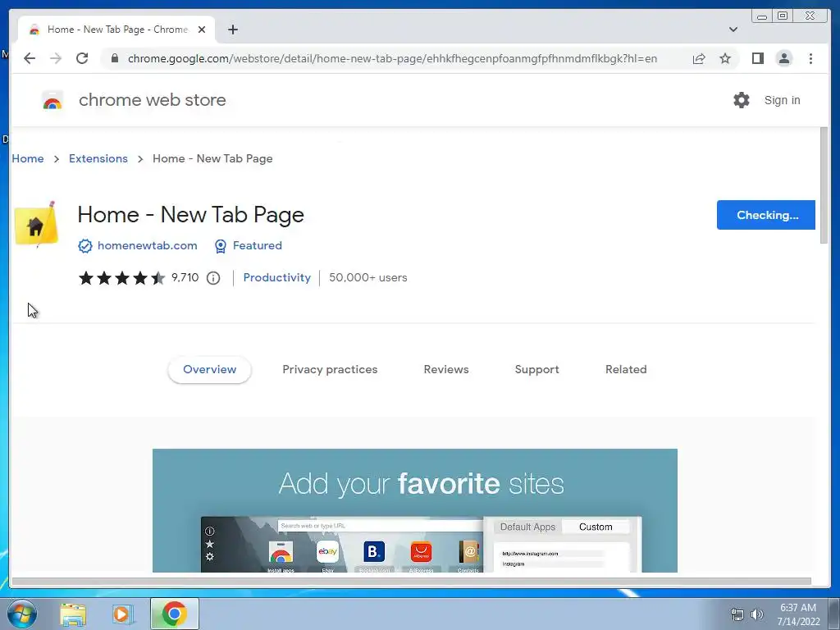Open homenewtab.com publisher link
The width and height of the screenshot is (840, 630).
click(x=148, y=246)
